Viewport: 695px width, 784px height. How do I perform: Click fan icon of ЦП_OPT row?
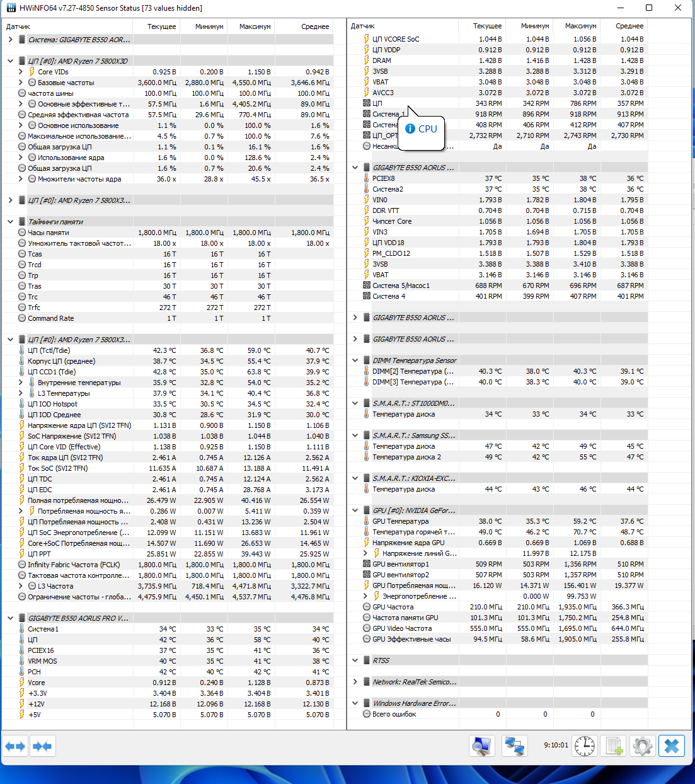coord(366,135)
